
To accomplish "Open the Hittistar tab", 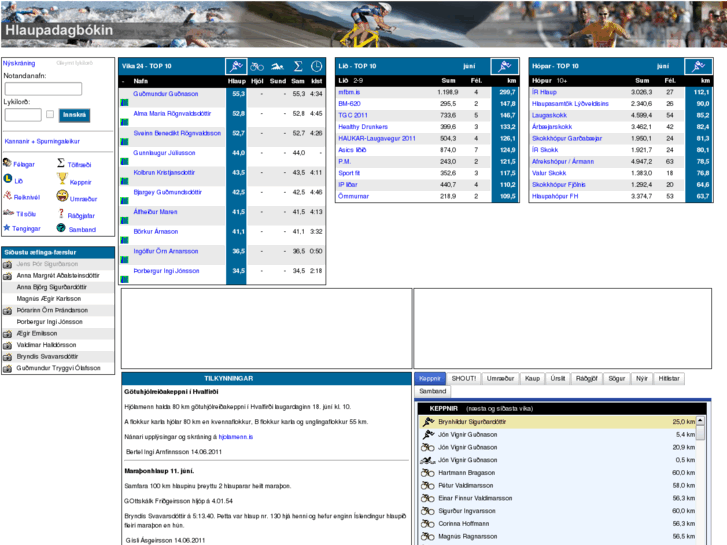I will tap(669, 379).
